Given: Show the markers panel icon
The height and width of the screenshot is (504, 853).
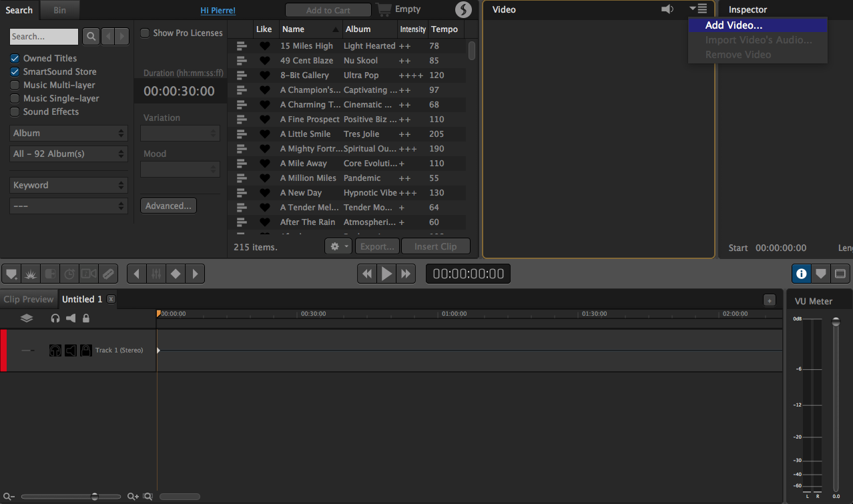Looking at the screenshot, I should click(821, 274).
